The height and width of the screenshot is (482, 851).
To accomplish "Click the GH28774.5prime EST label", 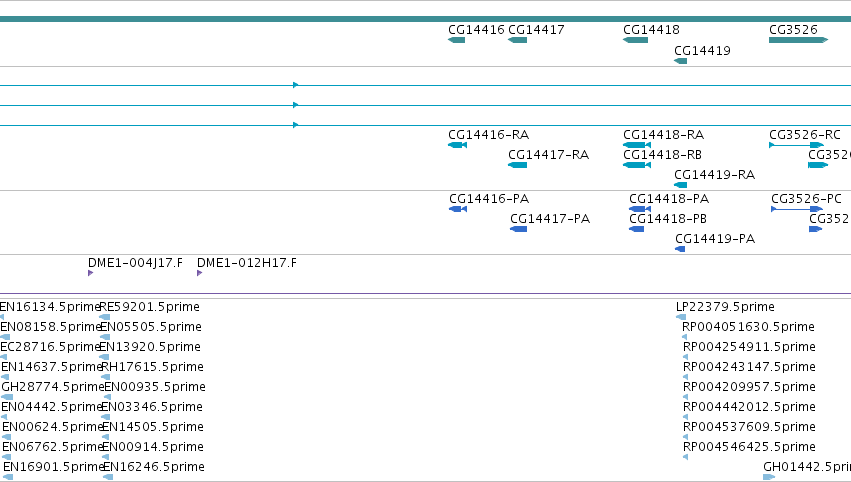I will 53,387.
